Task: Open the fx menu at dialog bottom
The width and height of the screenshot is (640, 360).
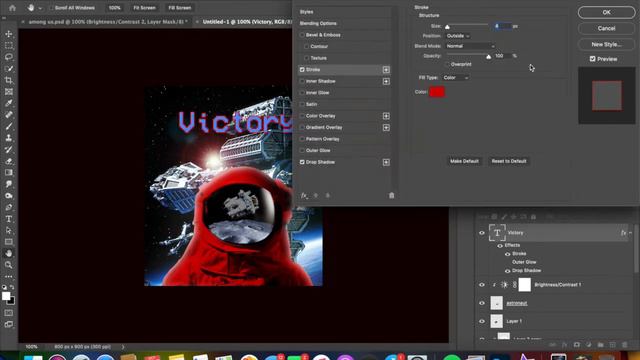Action: pyautogui.click(x=304, y=196)
